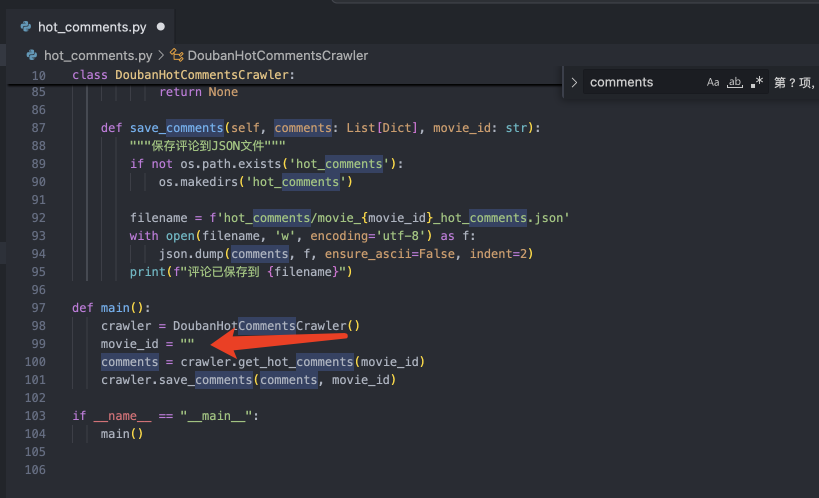Enable regular expression search toggle
Viewport: 819px width, 498px height.
pos(756,82)
